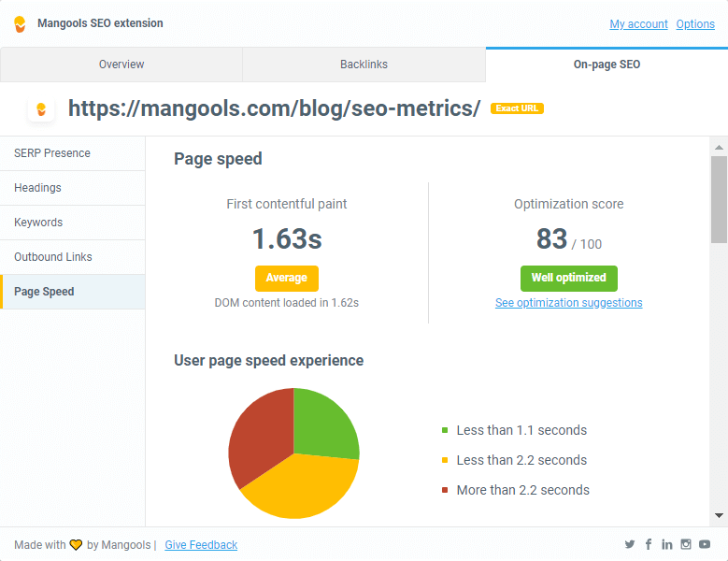Open Keywords section in sidebar
The image size is (728, 561).
[73, 223]
